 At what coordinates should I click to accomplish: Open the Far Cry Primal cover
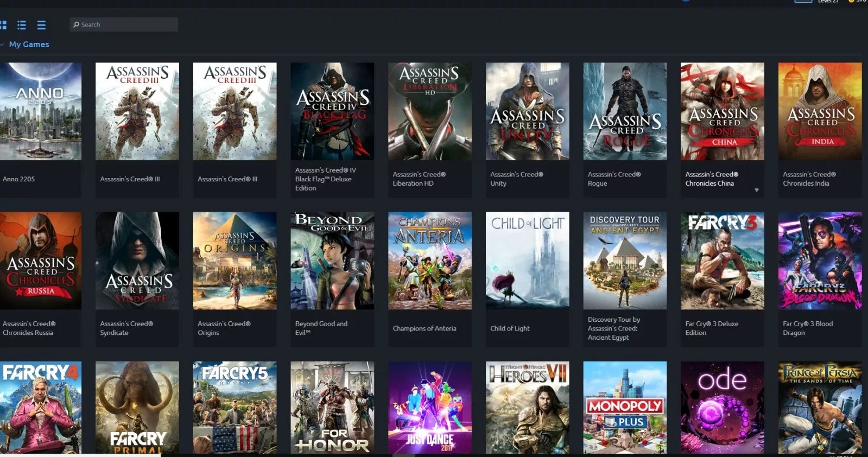(x=137, y=408)
